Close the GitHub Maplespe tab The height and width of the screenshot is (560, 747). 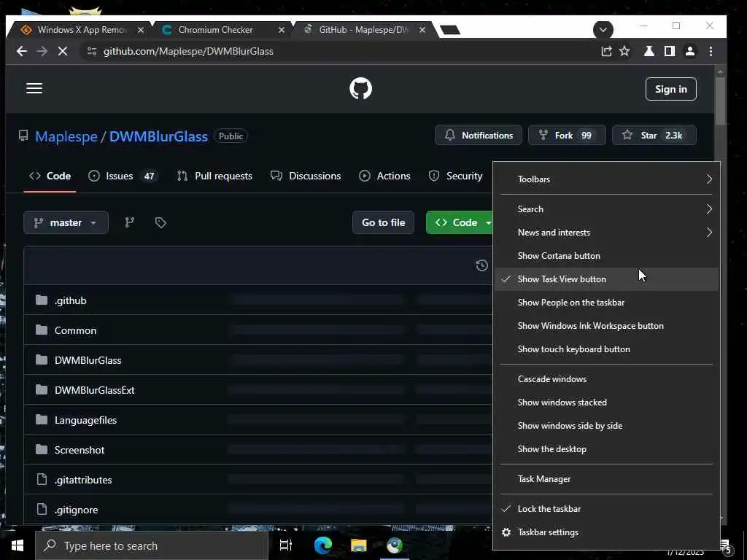(x=422, y=30)
